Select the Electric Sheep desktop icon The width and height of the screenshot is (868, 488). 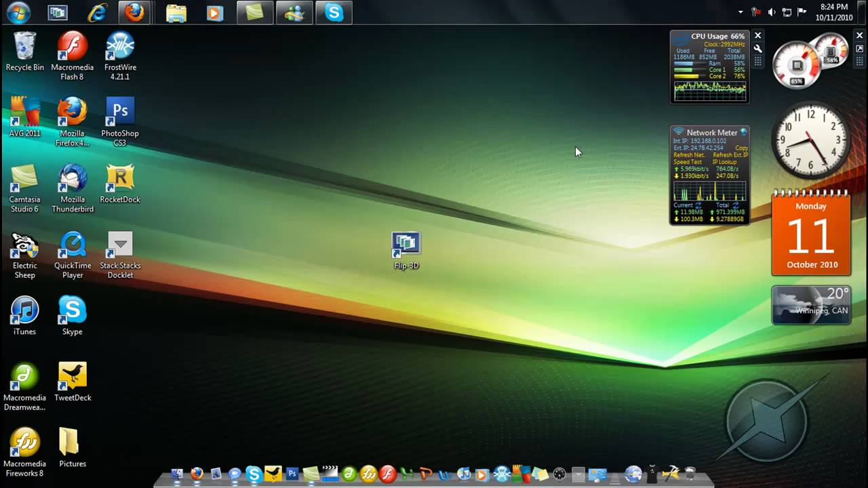(24, 255)
